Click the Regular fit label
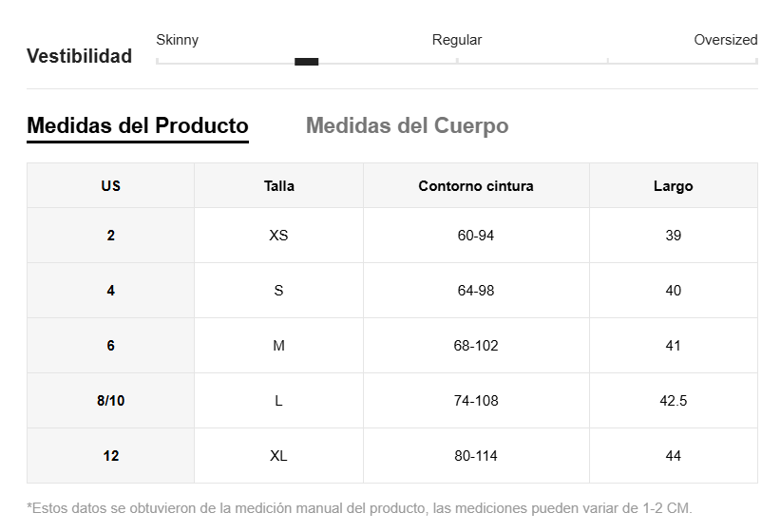Viewport: 781px width, 532px height. click(457, 40)
